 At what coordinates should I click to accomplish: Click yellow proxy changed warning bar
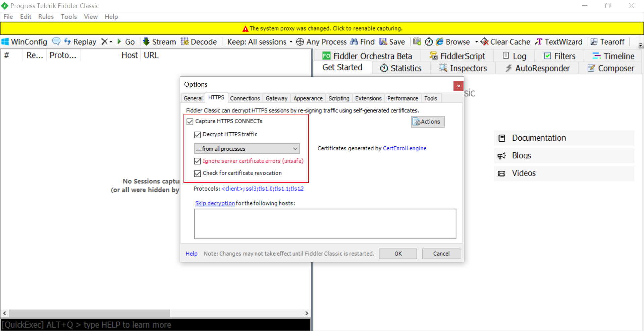[322, 29]
